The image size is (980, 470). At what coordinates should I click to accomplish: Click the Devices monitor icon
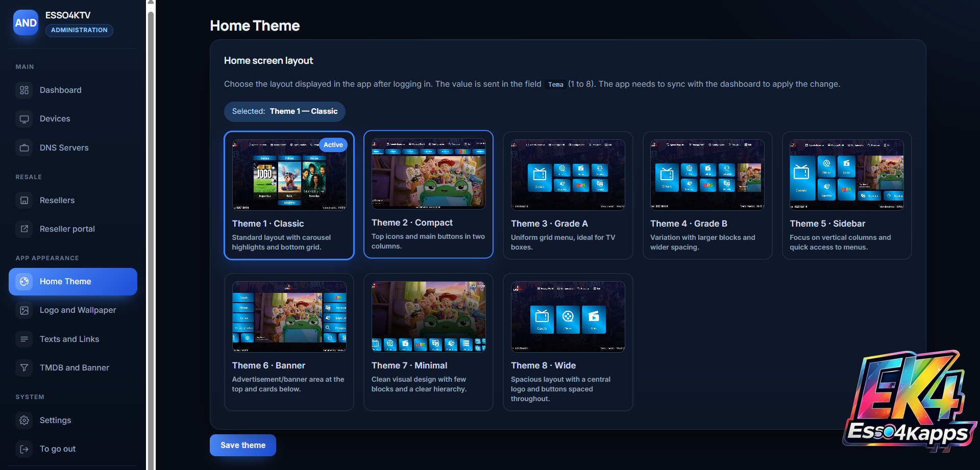(24, 119)
